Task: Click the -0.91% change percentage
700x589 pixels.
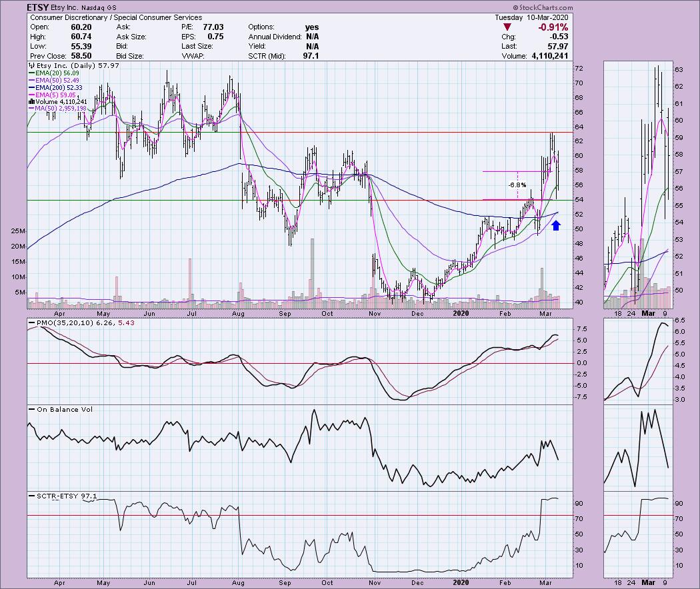Action: (x=553, y=27)
